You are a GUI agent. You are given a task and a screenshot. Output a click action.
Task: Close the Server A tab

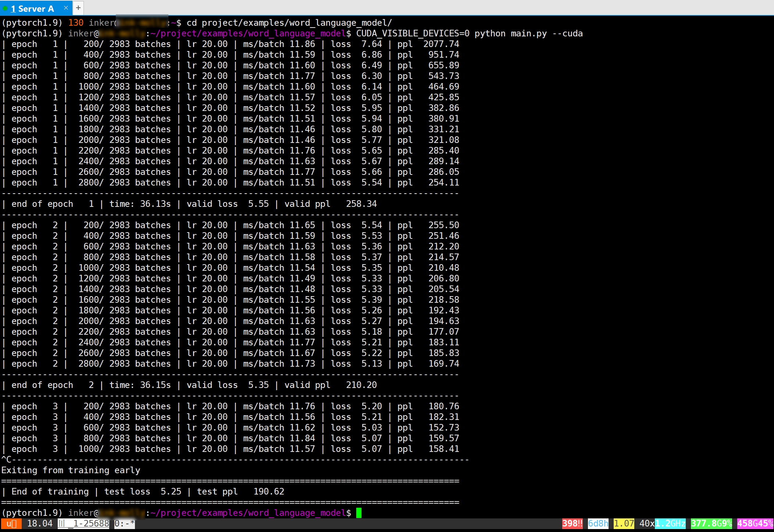click(x=66, y=8)
